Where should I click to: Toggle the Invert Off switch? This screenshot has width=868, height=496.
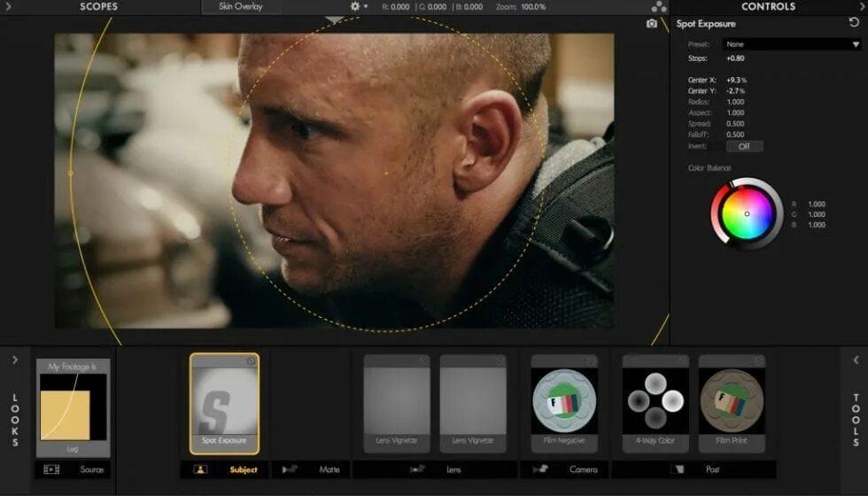pyautogui.click(x=744, y=146)
